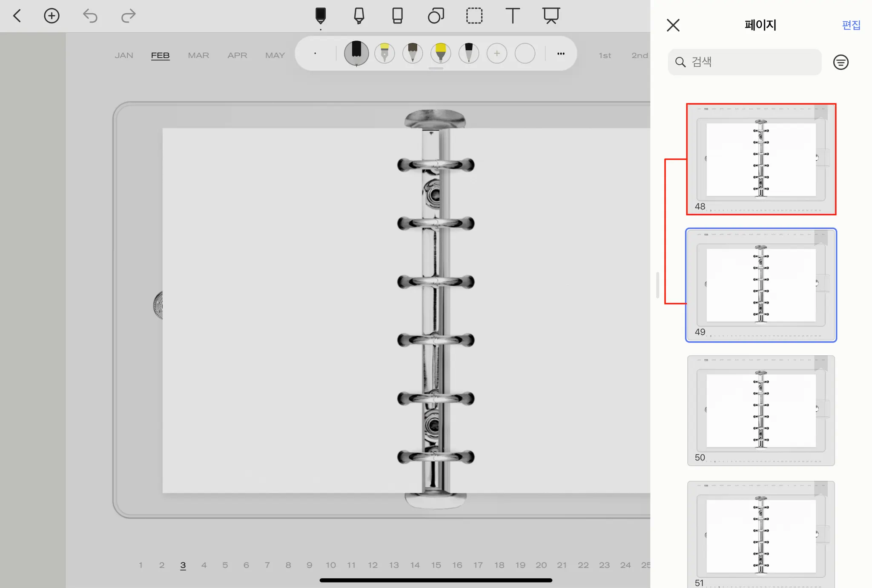Select the eraser tool

[397, 16]
